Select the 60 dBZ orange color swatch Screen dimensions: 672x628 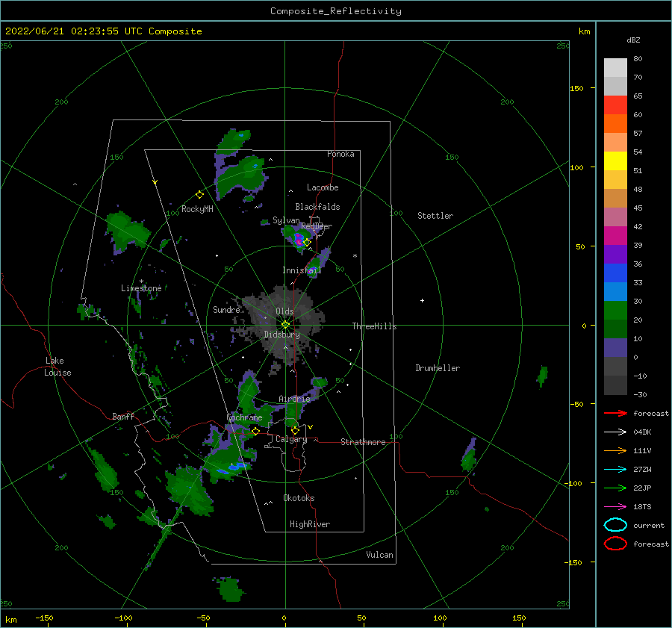[615, 123]
